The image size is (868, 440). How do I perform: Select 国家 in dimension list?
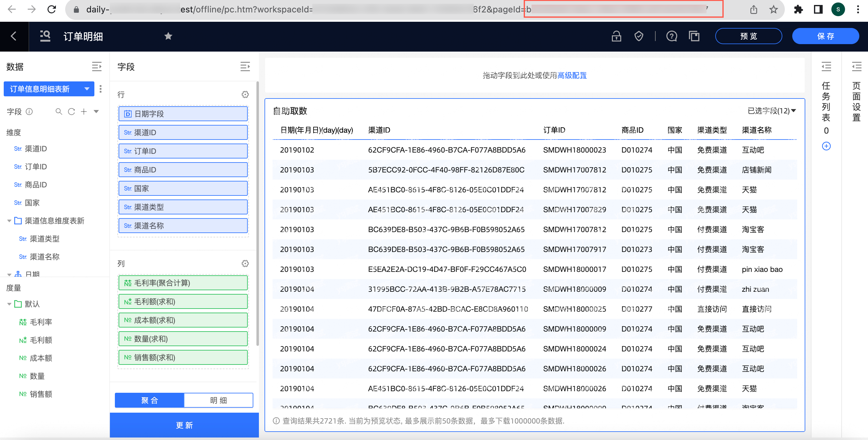tap(32, 203)
